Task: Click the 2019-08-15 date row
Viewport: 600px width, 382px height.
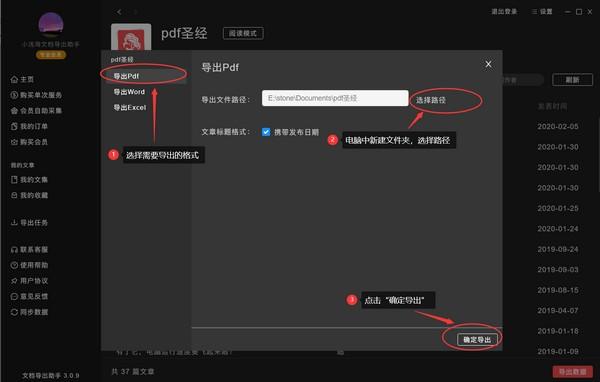Action: [558, 290]
